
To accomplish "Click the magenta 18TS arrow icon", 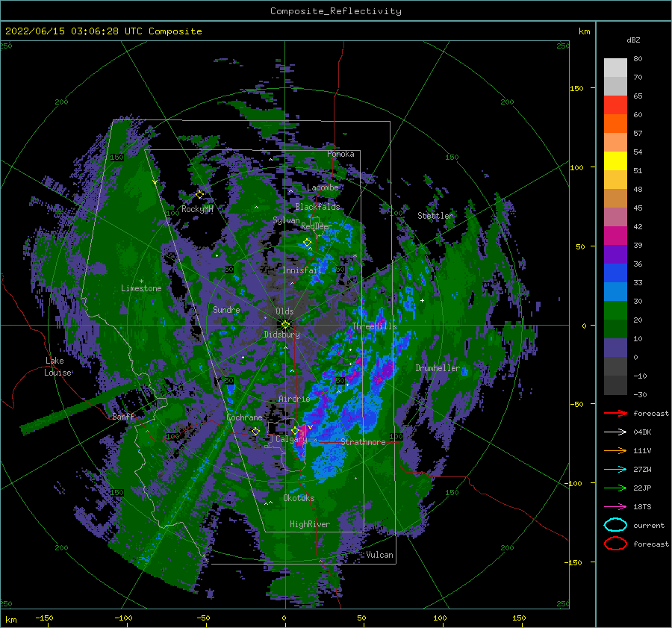I will pos(615,507).
